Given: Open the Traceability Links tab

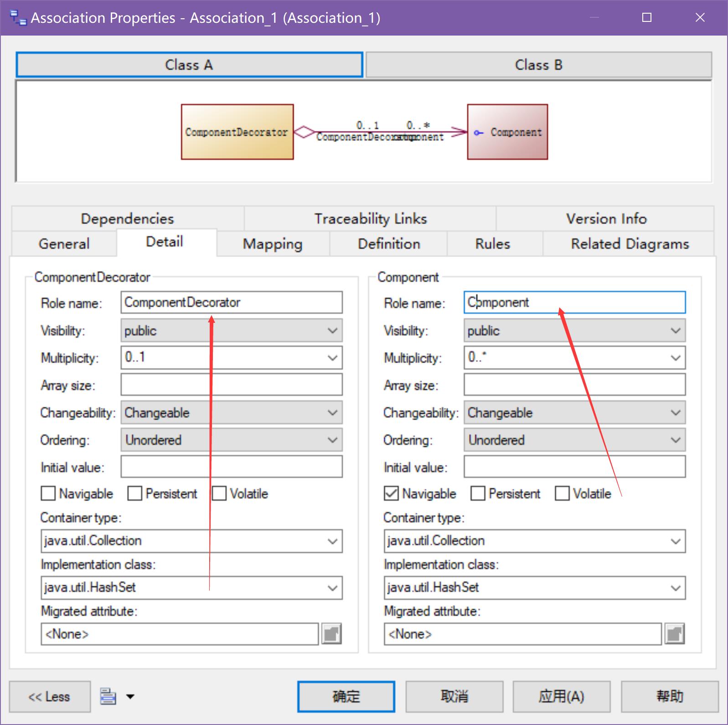Looking at the screenshot, I should tap(370, 219).
